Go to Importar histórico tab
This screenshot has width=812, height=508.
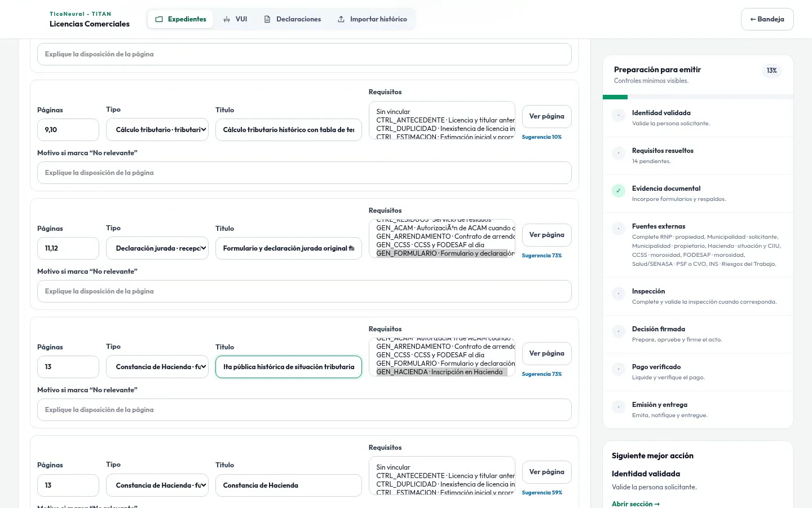pyautogui.click(x=372, y=19)
